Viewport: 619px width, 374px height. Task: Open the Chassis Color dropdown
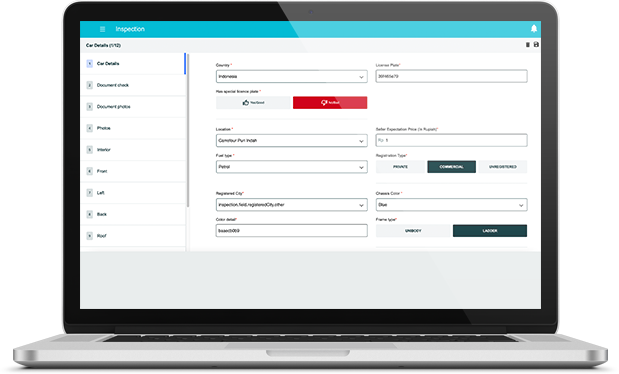coord(451,205)
